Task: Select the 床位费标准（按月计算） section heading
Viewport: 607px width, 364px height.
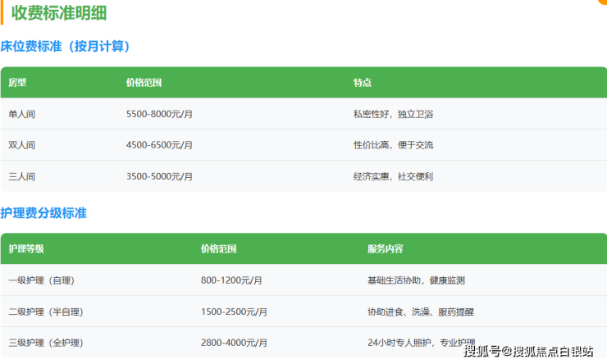Action: point(66,47)
